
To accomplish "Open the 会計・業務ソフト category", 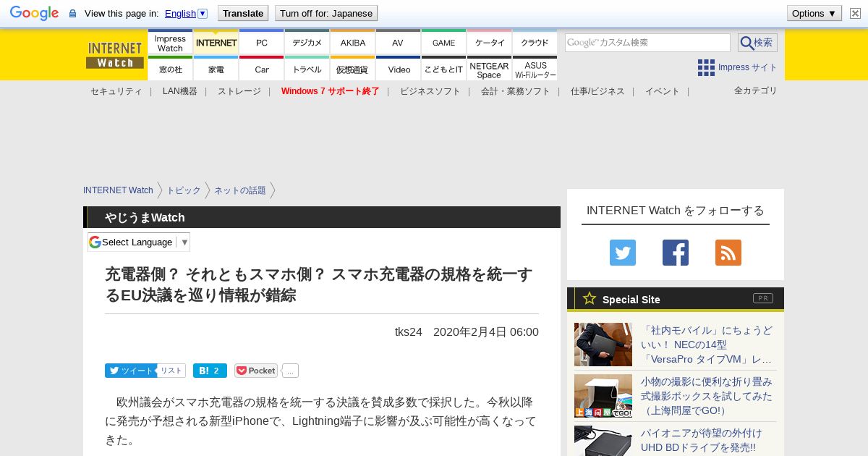I will (515, 91).
